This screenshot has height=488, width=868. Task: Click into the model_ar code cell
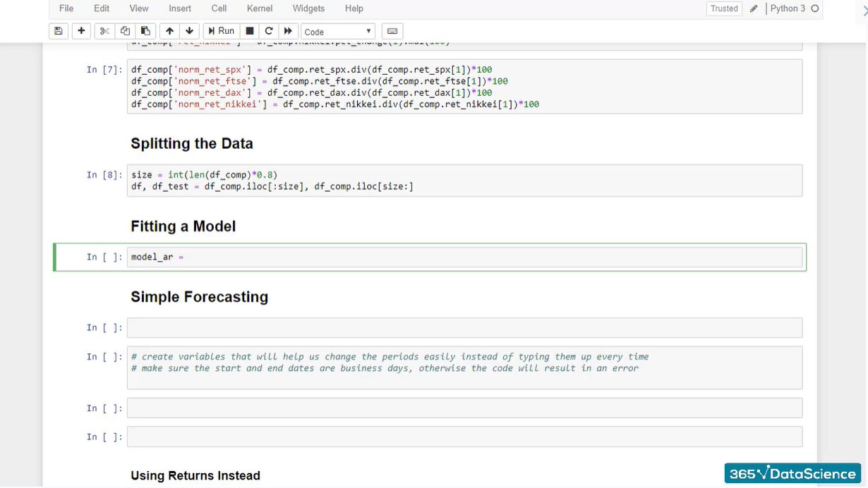tap(464, 257)
